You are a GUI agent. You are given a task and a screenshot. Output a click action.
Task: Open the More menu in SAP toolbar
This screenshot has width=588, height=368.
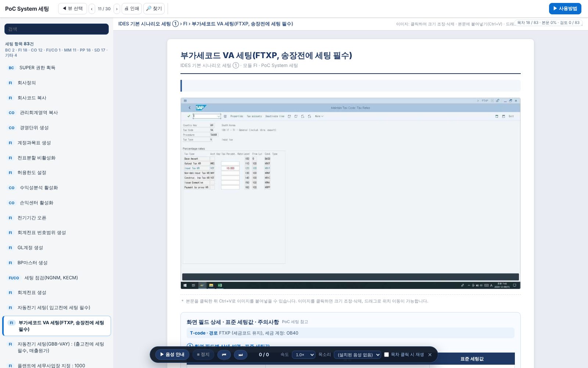pyautogui.click(x=319, y=116)
